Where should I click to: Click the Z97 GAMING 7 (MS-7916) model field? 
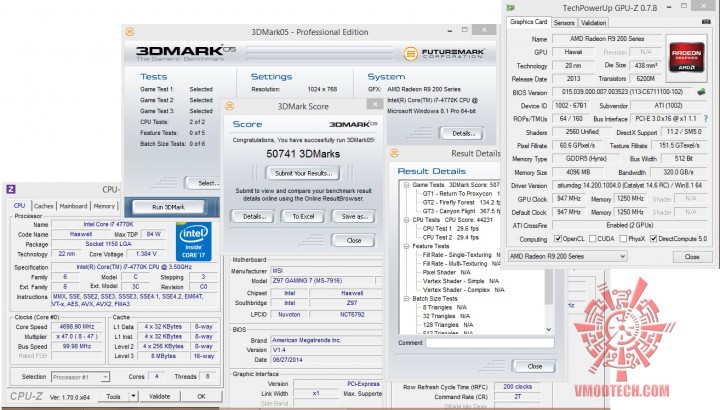pyautogui.click(x=322, y=281)
